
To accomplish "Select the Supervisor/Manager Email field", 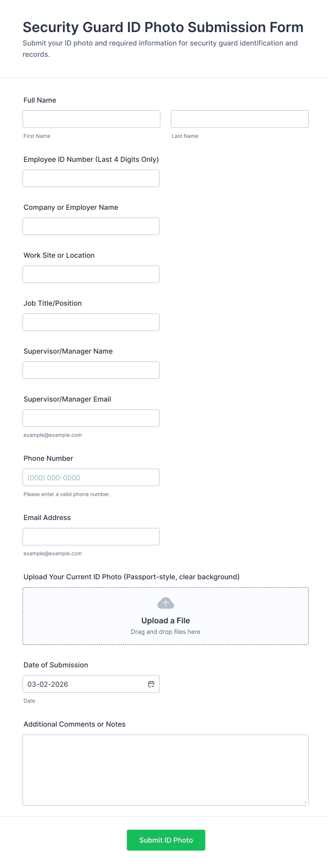I will coord(91,418).
